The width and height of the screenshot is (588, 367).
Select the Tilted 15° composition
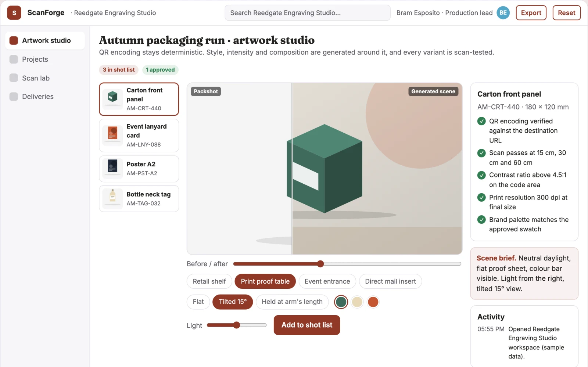pyautogui.click(x=233, y=302)
